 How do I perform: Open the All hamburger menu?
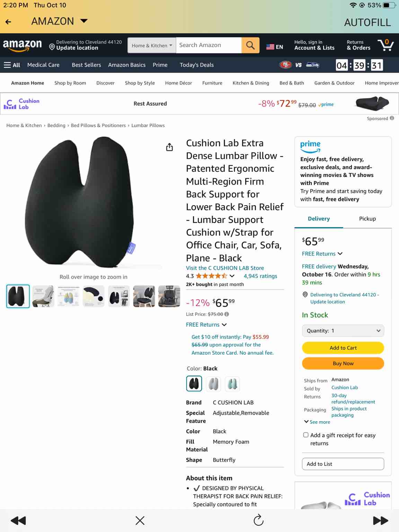(x=12, y=65)
